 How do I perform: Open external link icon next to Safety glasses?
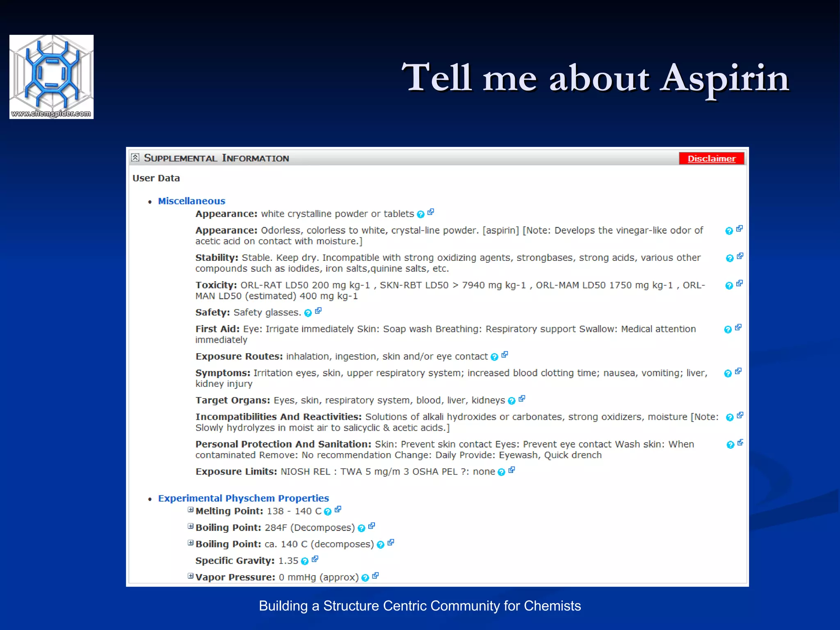[x=318, y=311]
